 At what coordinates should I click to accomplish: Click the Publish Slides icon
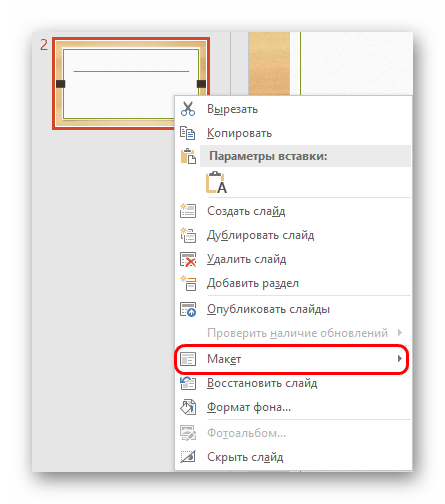point(188,309)
